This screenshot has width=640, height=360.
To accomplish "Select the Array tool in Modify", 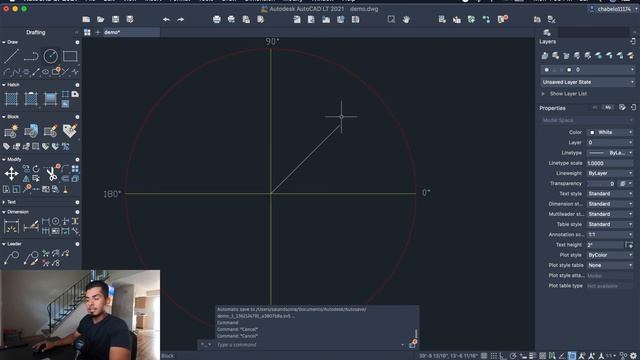I will [75, 169].
